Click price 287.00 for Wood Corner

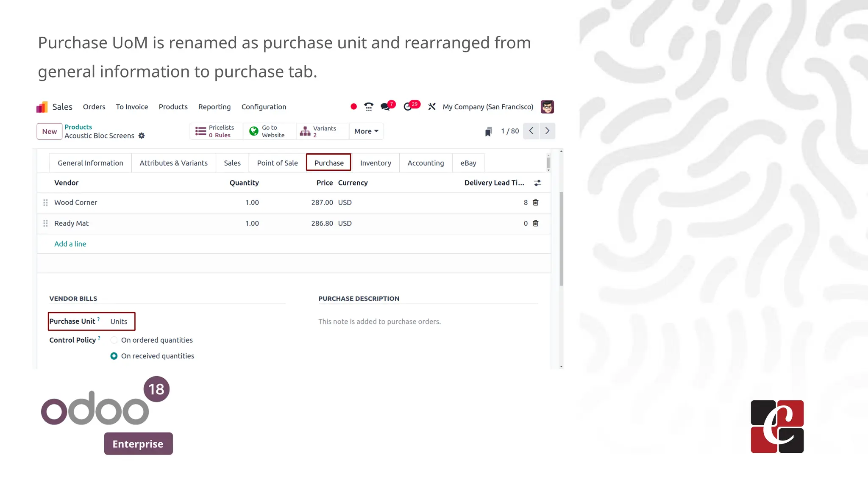(x=322, y=202)
